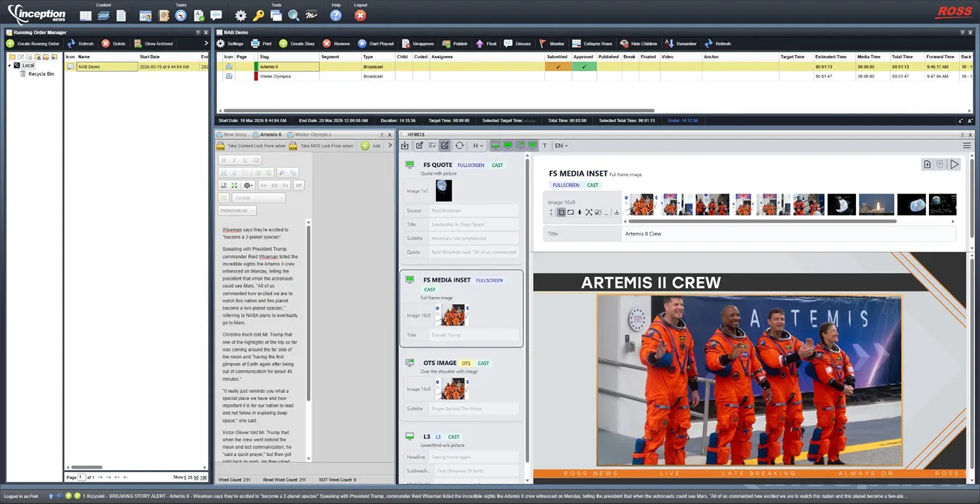
Task: Toggle the Submitted checkmark for Artemis II
Action: 558,67
